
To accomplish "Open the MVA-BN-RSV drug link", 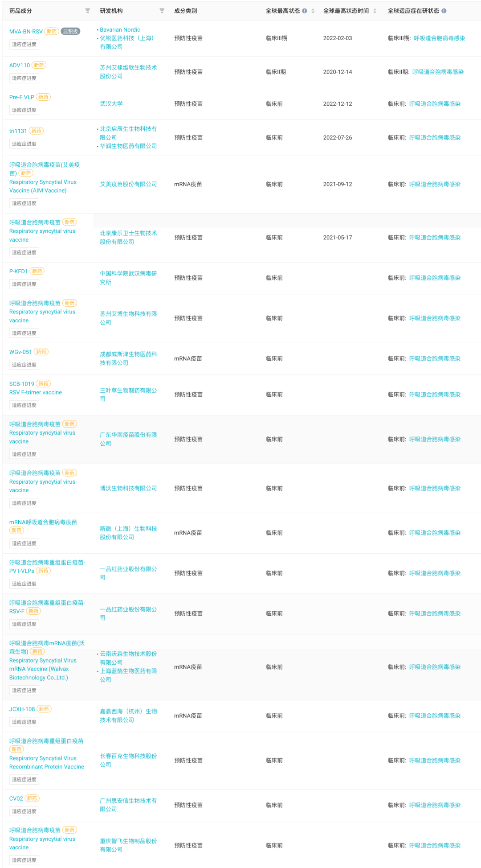I will (26, 32).
